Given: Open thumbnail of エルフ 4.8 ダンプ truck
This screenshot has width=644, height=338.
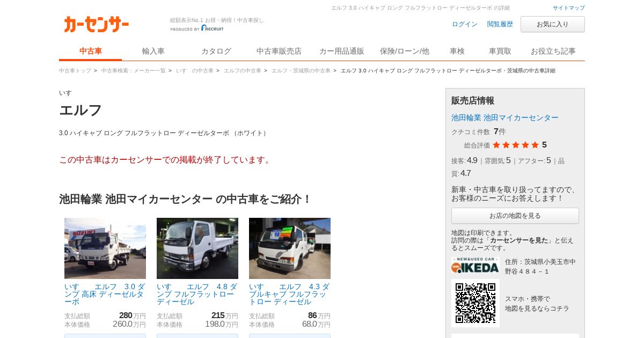Looking at the screenshot, I should [197, 248].
